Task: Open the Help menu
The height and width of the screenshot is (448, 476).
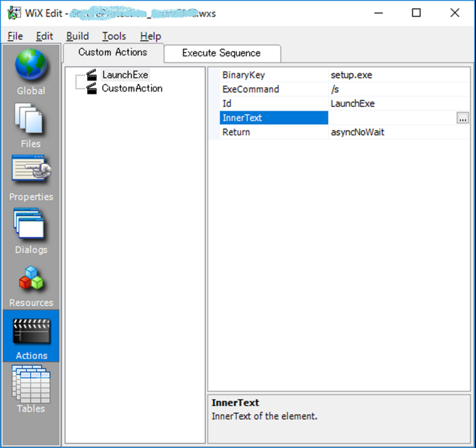Action: pyautogui.click(x=151, y=36)
